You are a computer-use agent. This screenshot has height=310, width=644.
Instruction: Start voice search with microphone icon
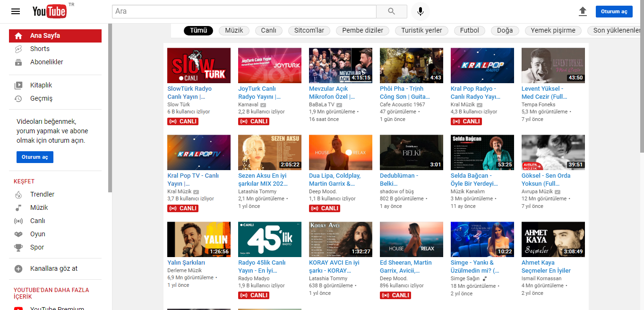(420, 11)
